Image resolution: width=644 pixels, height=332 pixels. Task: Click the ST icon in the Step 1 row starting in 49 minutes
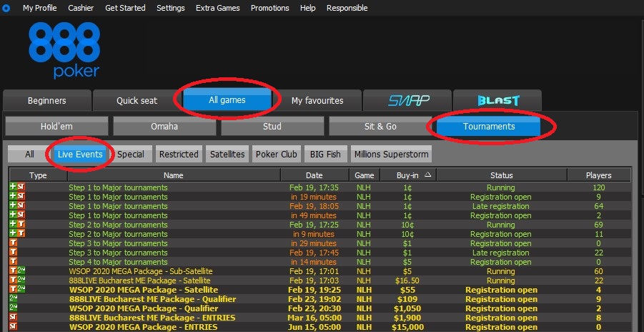click(x=21, y=215)
